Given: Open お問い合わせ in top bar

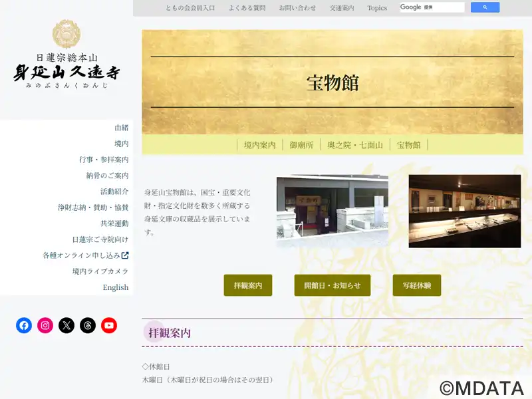Looking at the screenshot, I should click(297, 8).
